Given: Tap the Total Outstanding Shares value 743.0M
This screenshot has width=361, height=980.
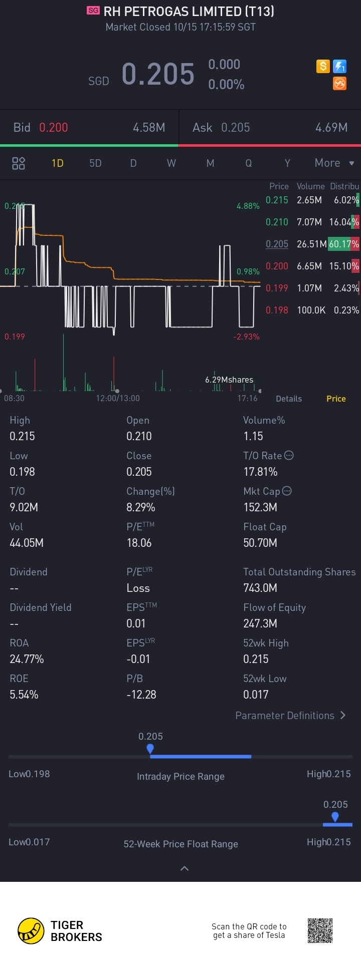Looking at the screenshot, I should tap(260, 588).
